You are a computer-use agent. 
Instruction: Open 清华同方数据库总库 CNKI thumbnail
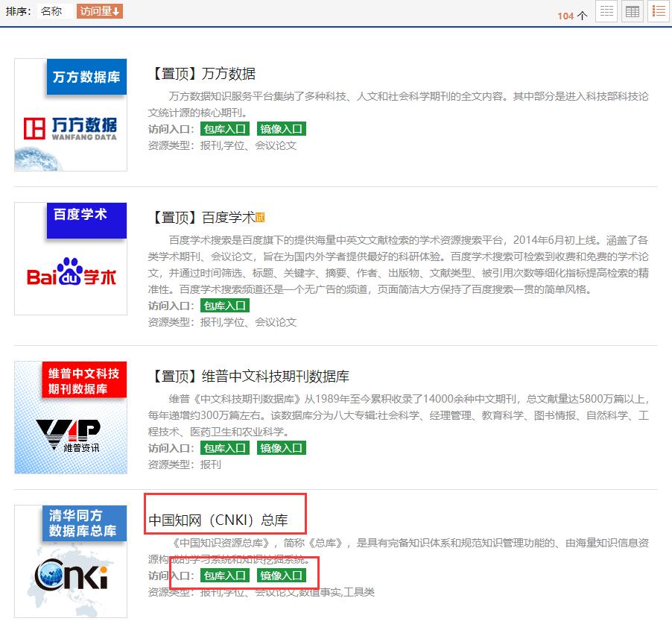71,561
